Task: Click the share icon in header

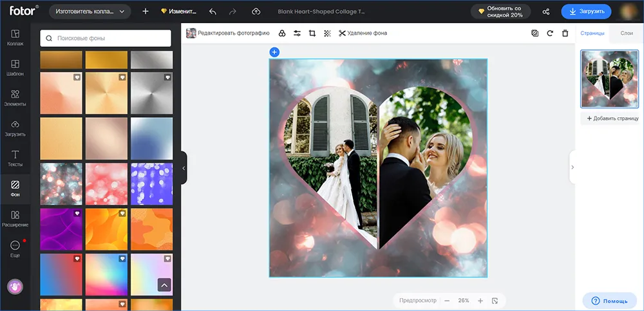Action: click(546, 12)
